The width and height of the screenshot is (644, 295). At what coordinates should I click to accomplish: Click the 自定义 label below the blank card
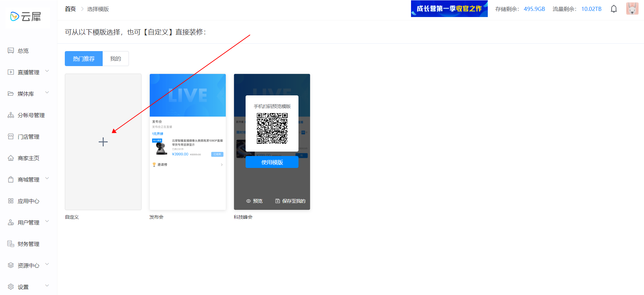coord(72,217)
